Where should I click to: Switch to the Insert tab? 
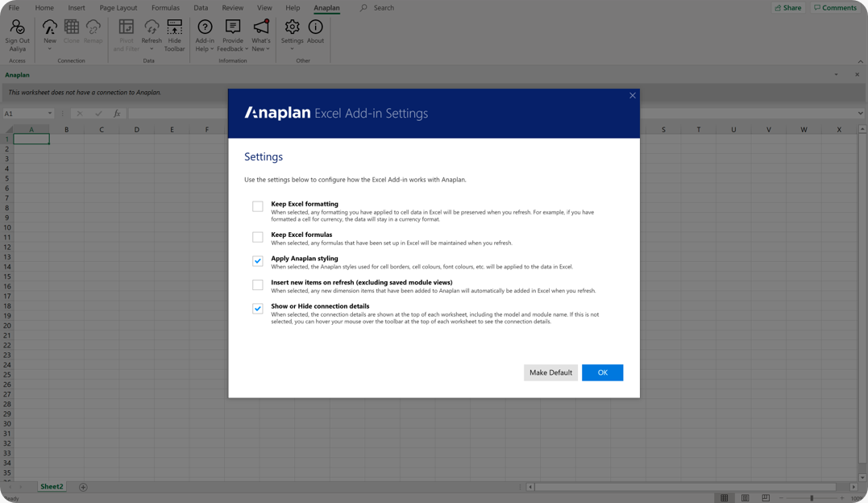[x=77, y=8]
